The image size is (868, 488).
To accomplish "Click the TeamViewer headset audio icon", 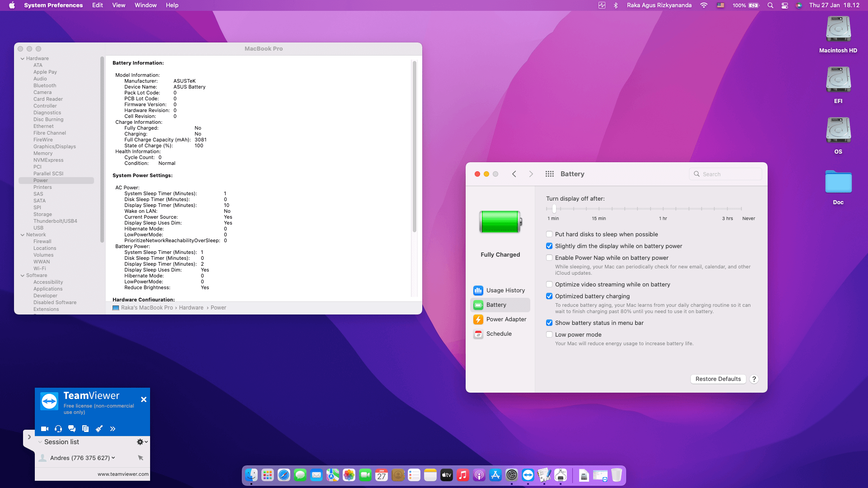I will coord(58,429).
